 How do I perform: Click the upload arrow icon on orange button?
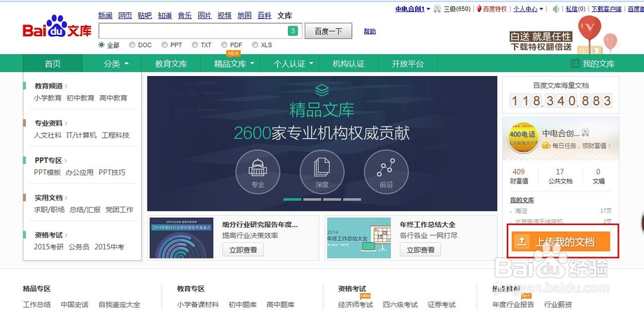[522, 241]
